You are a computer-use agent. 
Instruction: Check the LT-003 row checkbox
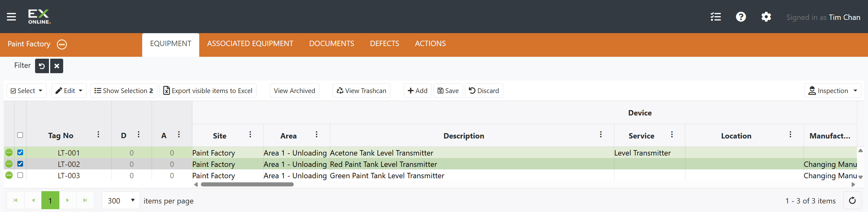coord(20,175)
